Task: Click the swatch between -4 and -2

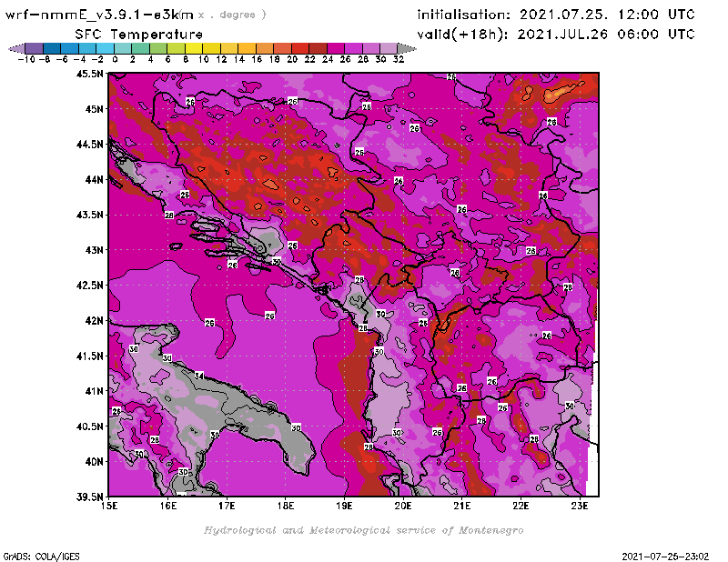Action: tap(87, 47)
